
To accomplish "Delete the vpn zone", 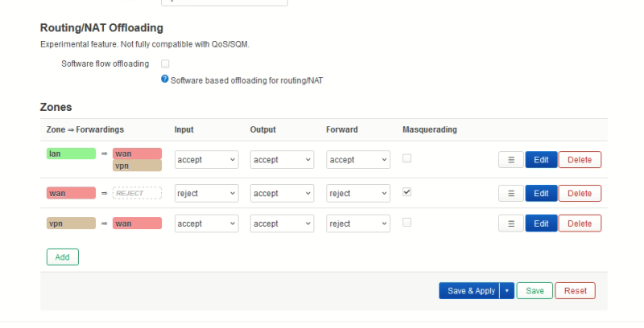I will (x=580, y=223).
